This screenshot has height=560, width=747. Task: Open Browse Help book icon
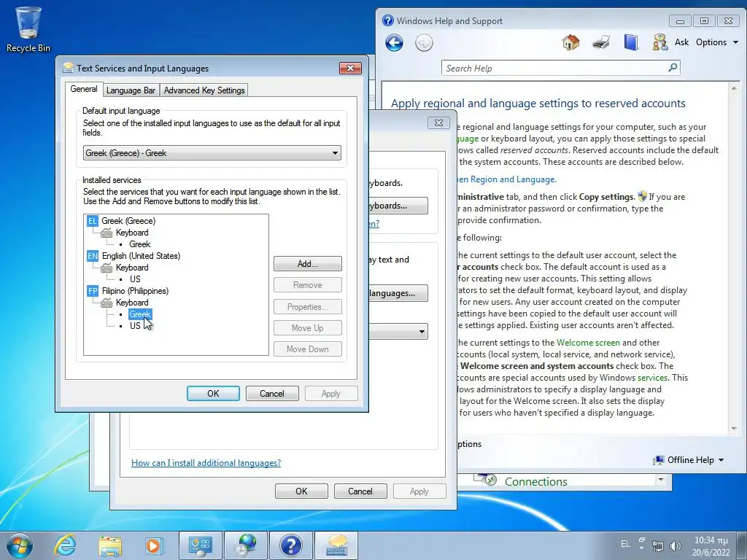pos(631,42)
